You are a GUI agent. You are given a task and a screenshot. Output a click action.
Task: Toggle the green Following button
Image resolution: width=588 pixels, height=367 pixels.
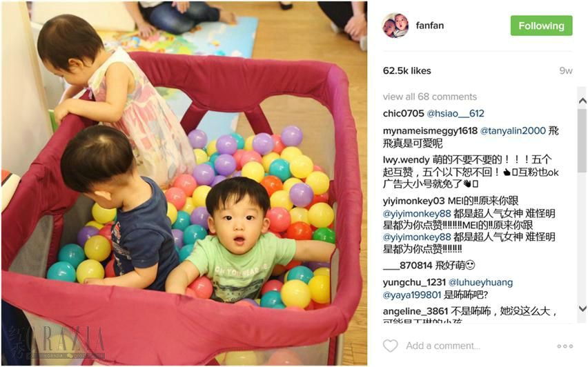click(541, 26)
